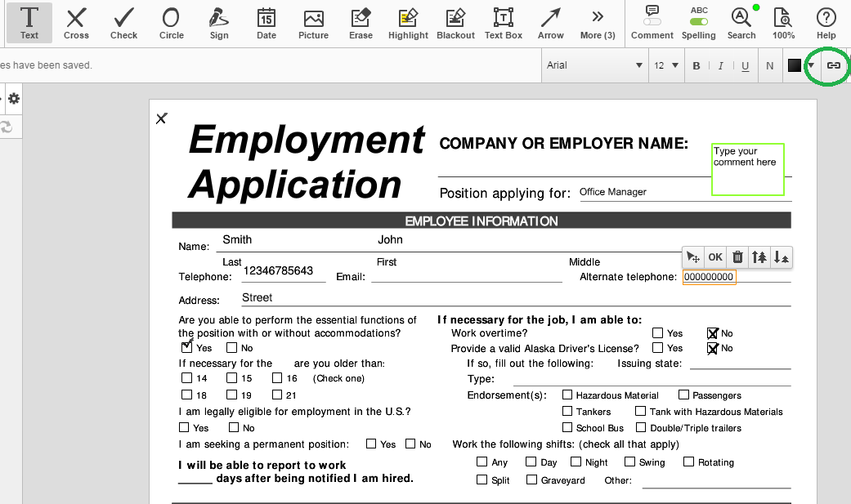
Task: Click the Office Manager position text
Action: point(613,191)
